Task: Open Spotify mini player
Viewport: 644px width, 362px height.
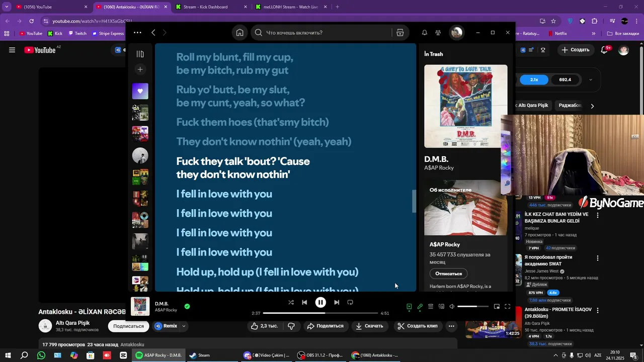Action: [x=497, y=306]
